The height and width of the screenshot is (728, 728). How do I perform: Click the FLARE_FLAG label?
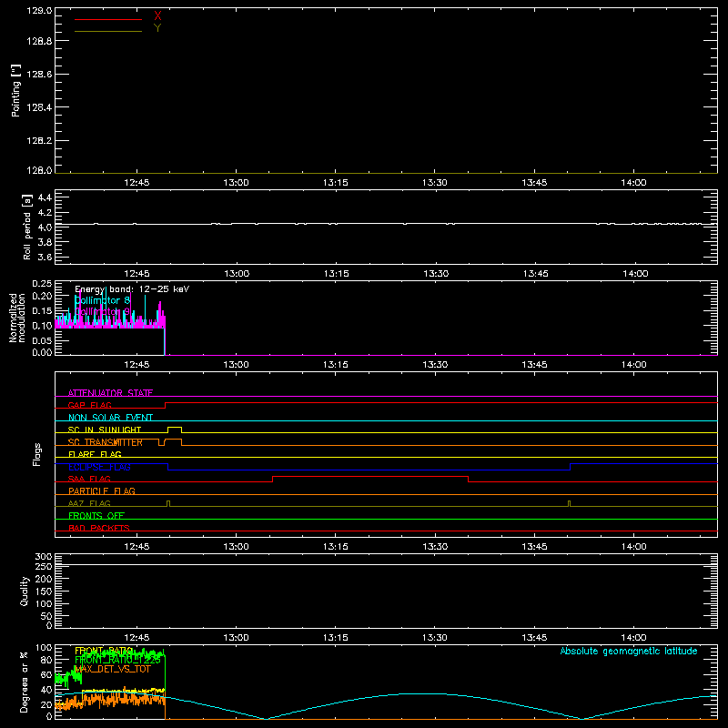[x=95, y=454]
